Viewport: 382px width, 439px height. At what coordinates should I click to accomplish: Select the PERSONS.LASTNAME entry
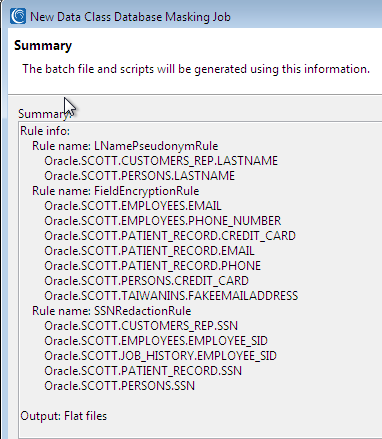coord(140,176)
